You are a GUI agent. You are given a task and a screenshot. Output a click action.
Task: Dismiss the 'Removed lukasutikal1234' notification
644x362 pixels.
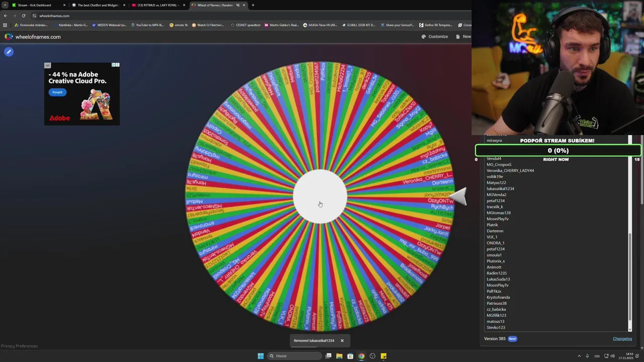tap(342, 341)
